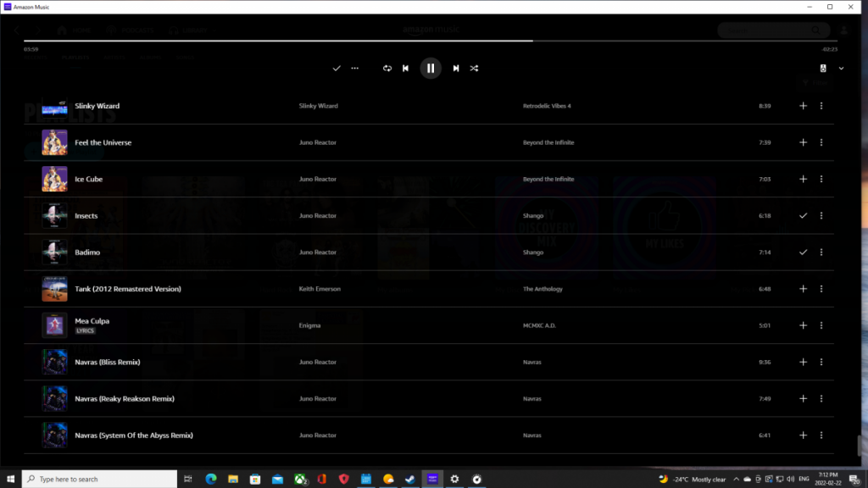Click the checkmark beside the player controls
The image size is (868, 488).
336,68
